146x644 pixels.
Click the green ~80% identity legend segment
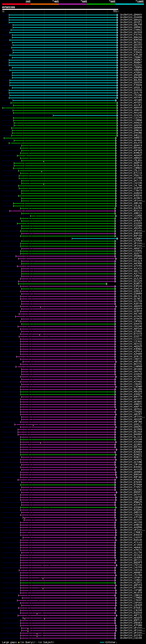click(101, 4)
